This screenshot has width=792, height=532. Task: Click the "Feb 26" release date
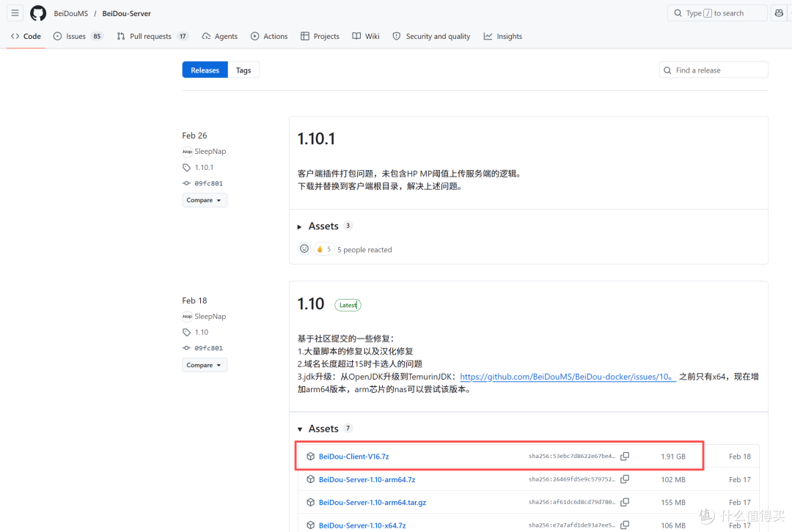point(194,136)
